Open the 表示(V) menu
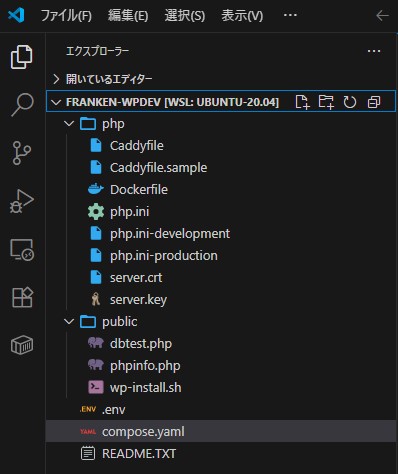Image resolution: width=398 pixels, height=474 pixels. pos(242,15)
